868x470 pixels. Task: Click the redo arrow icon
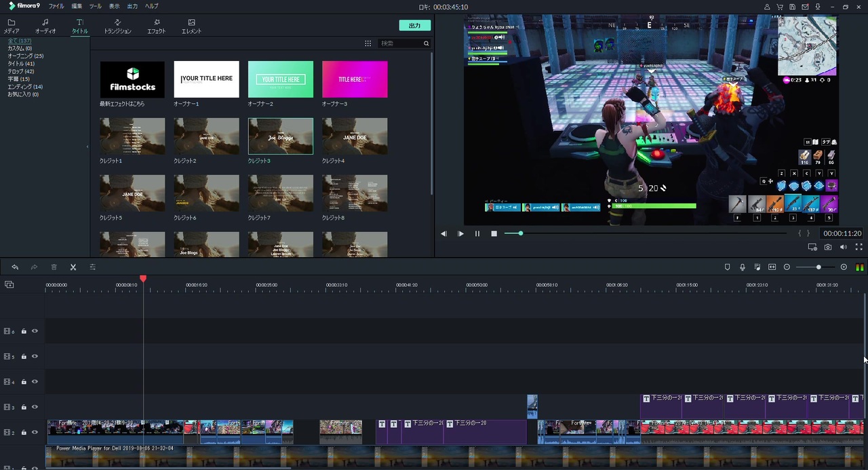click(34, 267)
